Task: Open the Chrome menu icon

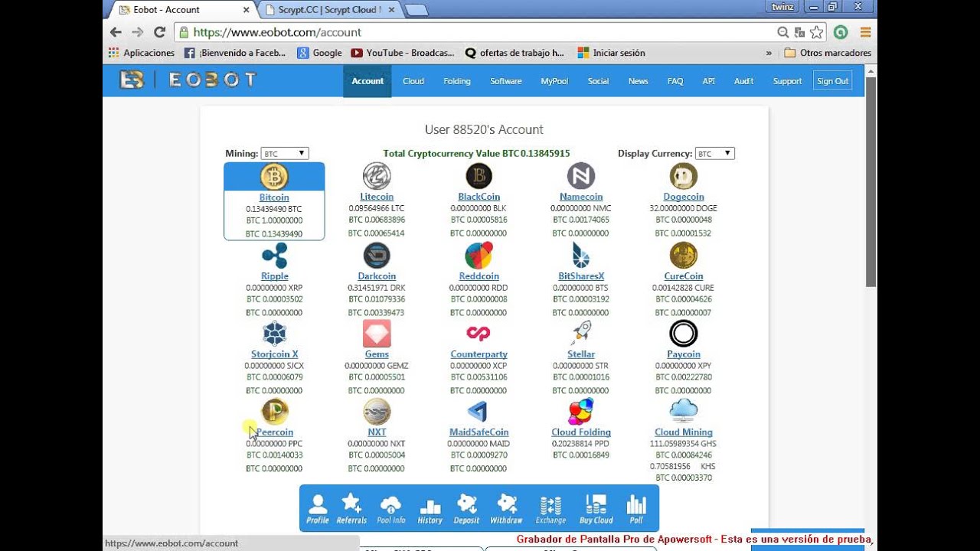Action: (x=866, y=32)
